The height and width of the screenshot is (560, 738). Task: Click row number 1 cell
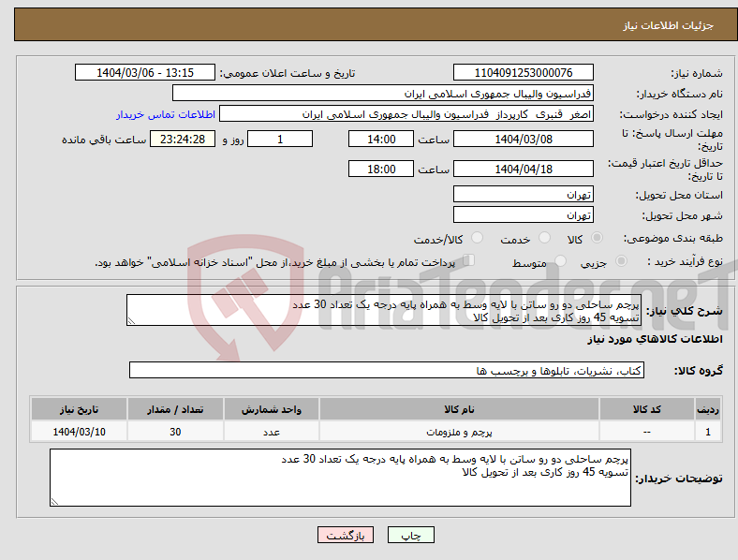pos(708,432)
